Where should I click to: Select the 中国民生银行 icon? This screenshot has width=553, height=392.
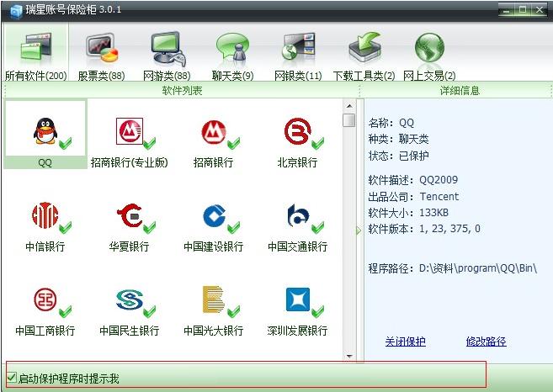pos(130,299)
